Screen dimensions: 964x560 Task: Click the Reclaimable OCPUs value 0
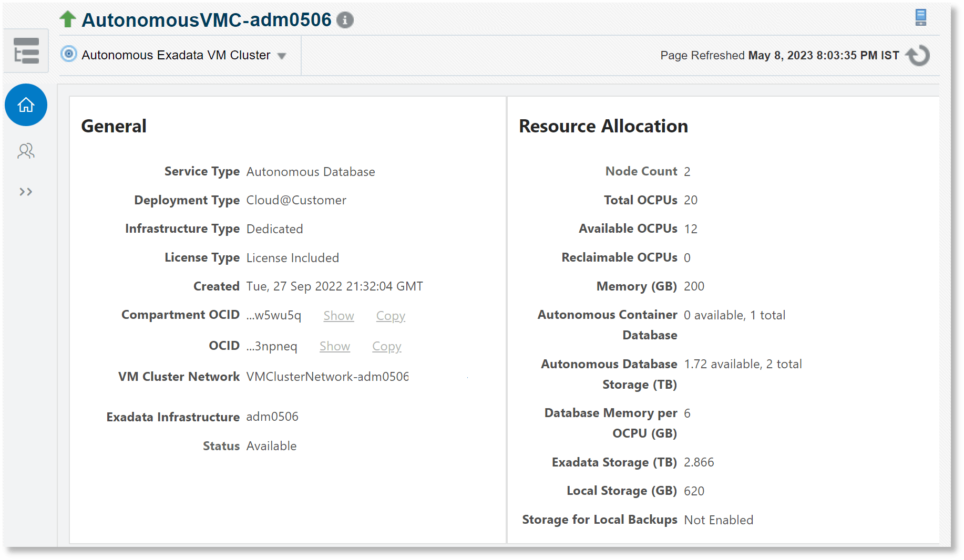tap(687, 258)
